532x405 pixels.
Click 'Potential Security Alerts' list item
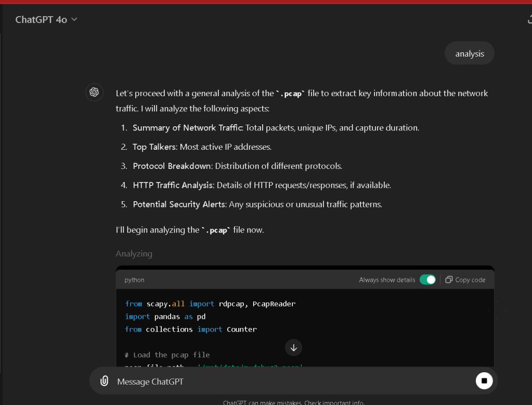click(257, 204)
